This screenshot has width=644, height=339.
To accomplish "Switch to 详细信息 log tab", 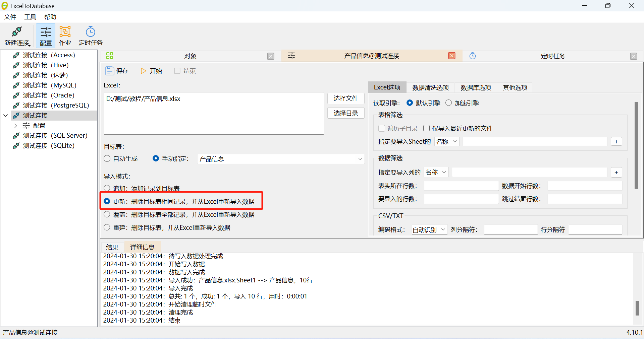I will (142, 247).
